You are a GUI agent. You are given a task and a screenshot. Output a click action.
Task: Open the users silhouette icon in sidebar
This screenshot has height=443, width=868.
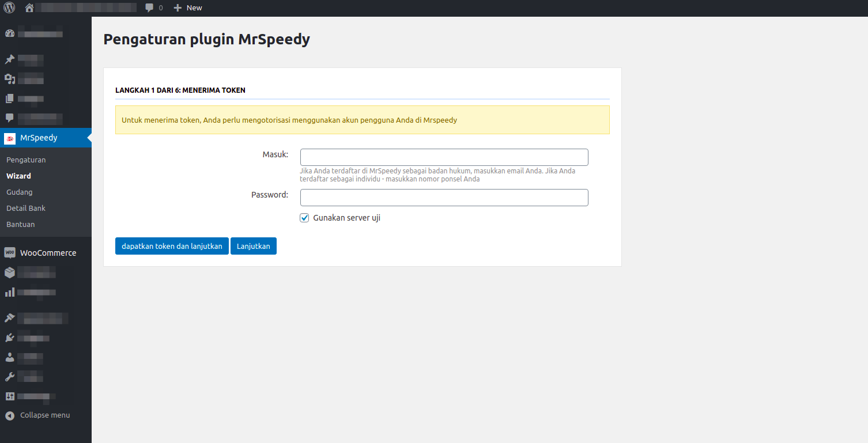[x=10, y=357]
